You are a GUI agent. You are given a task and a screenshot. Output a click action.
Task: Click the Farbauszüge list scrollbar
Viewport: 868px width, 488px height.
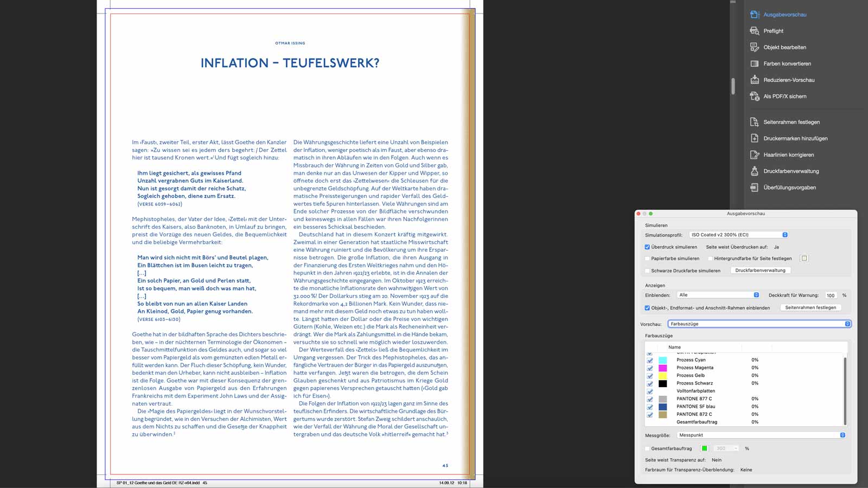point(845,390)
